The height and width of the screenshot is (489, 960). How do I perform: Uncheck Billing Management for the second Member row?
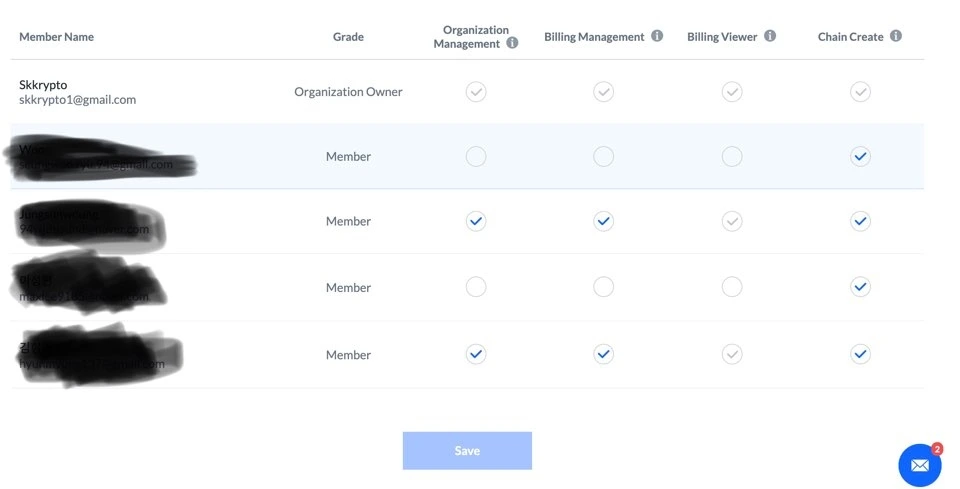(603, 222)
